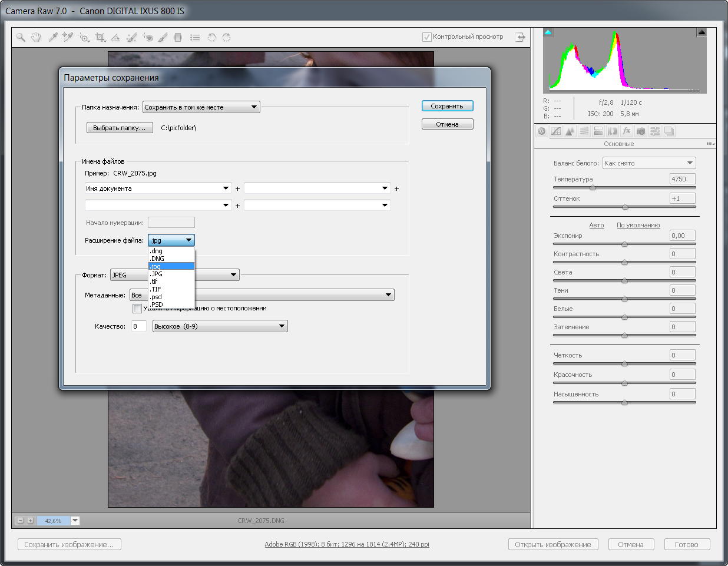Select the Red Eye Removal tool
The image size is (728, 566).
[147, 37]
